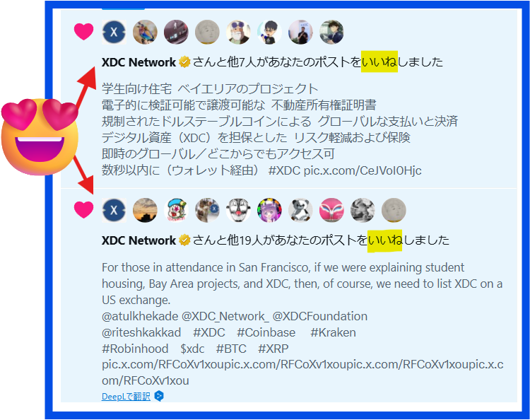Open XDC Network avatar in first notification

pyautogui.click(x=114, y=32)
